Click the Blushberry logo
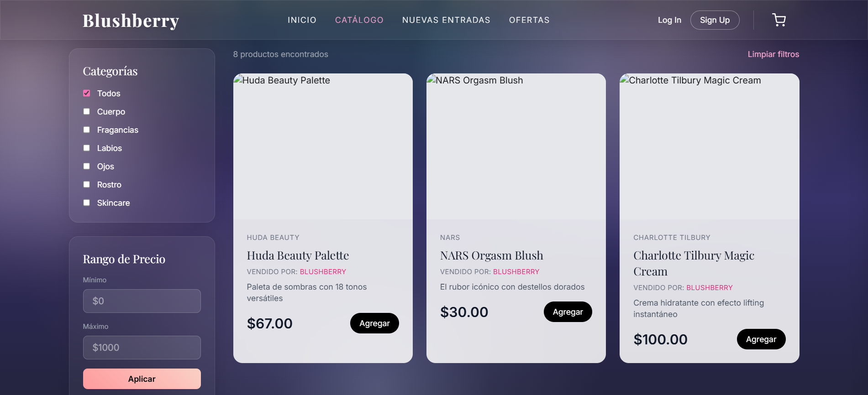 [x=131, y=21]
